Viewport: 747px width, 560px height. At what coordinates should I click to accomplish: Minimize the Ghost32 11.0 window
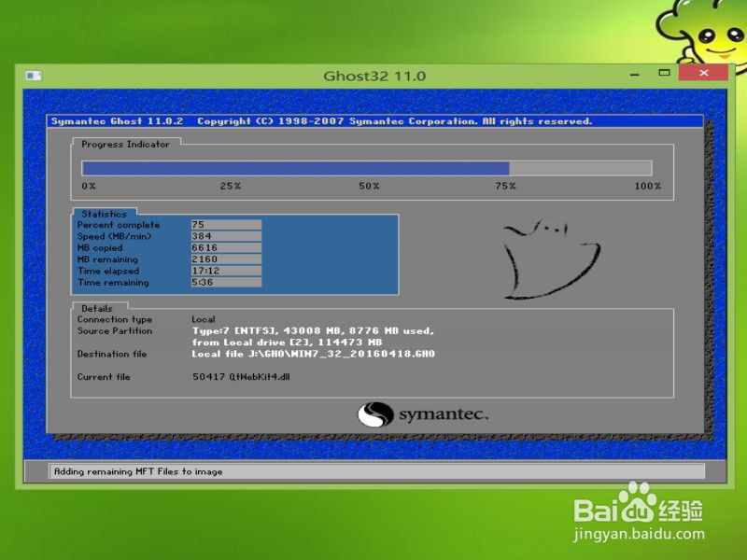tap(635, 75)
